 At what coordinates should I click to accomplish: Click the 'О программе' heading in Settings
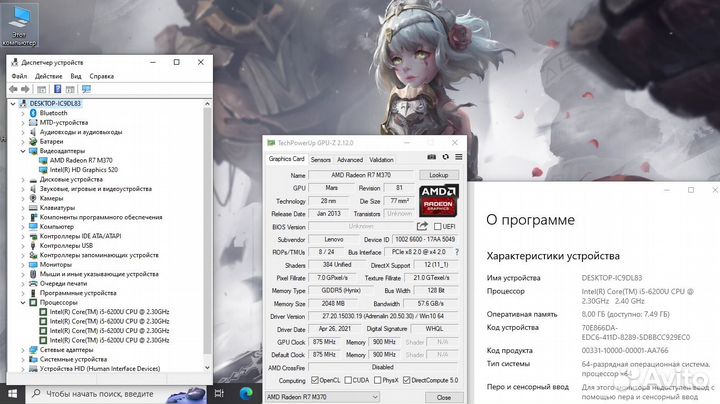coord(530,220)
